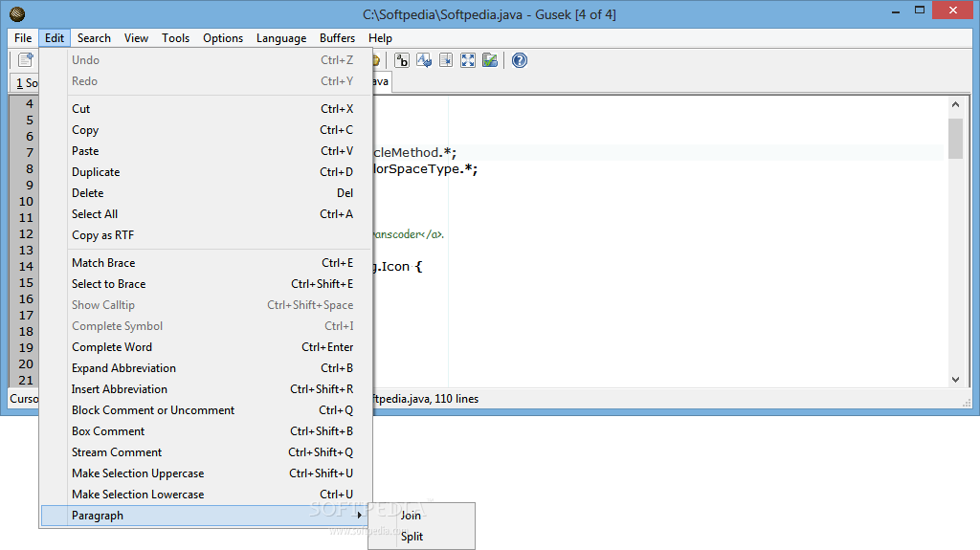The width and height of the screenshot is (980, 550).
Task: Click line number 14 in margin
Action: click(x=26, y=267)
